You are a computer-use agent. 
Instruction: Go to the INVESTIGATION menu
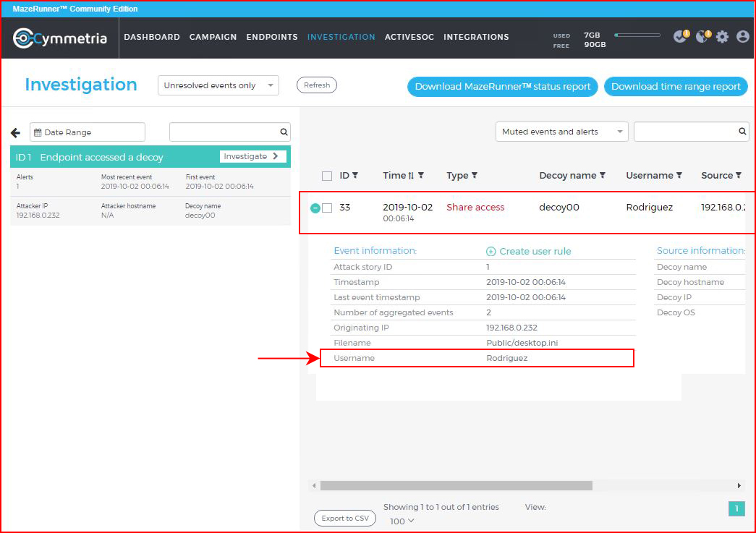[x=341, y=37]
